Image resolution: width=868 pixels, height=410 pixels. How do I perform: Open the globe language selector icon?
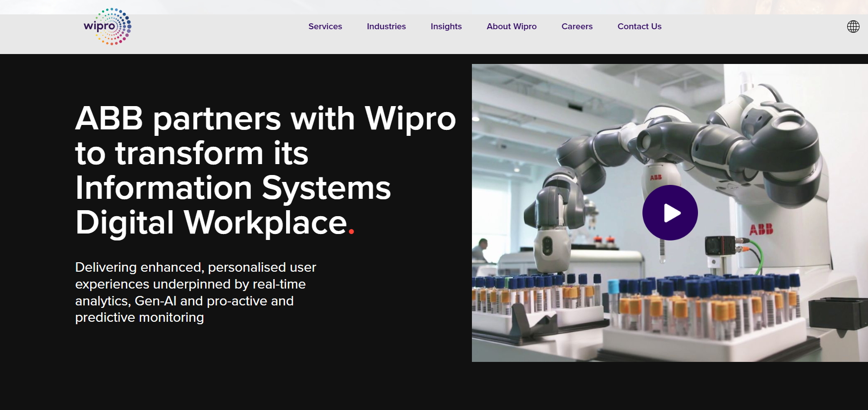tap(853, 26)
